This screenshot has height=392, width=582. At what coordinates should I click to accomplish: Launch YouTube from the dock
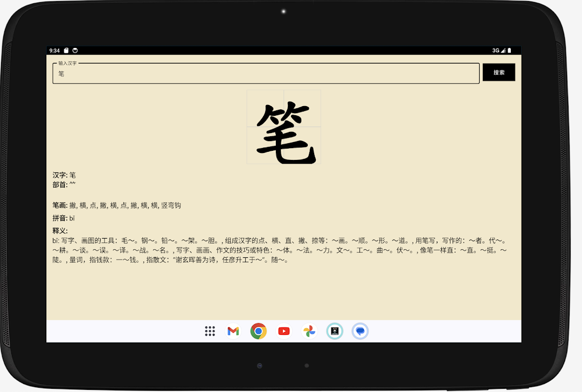point(284,331)
